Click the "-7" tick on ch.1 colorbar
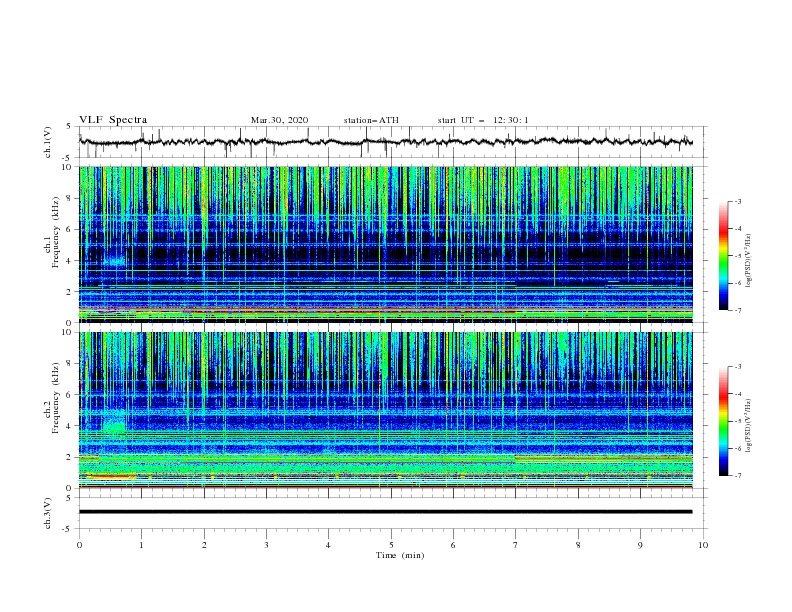Screen dimensions: 792x612 point(738,310)
